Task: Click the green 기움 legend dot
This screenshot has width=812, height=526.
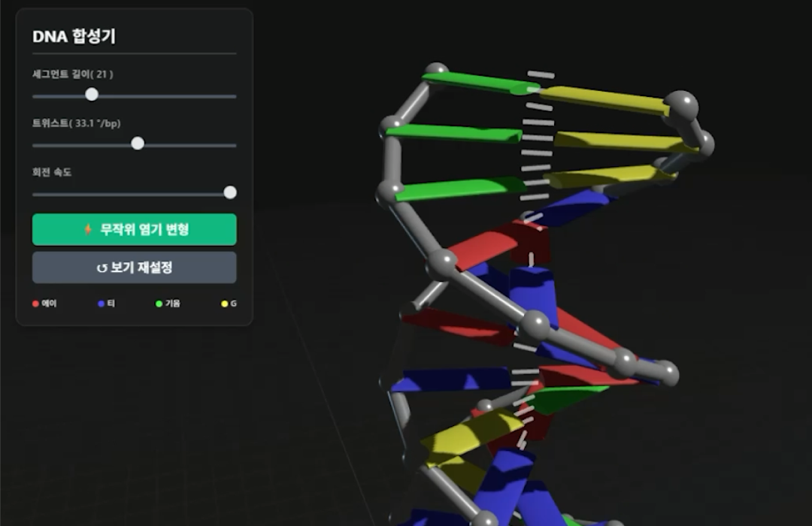Action: pyautogui.click(x=159, y=304)
